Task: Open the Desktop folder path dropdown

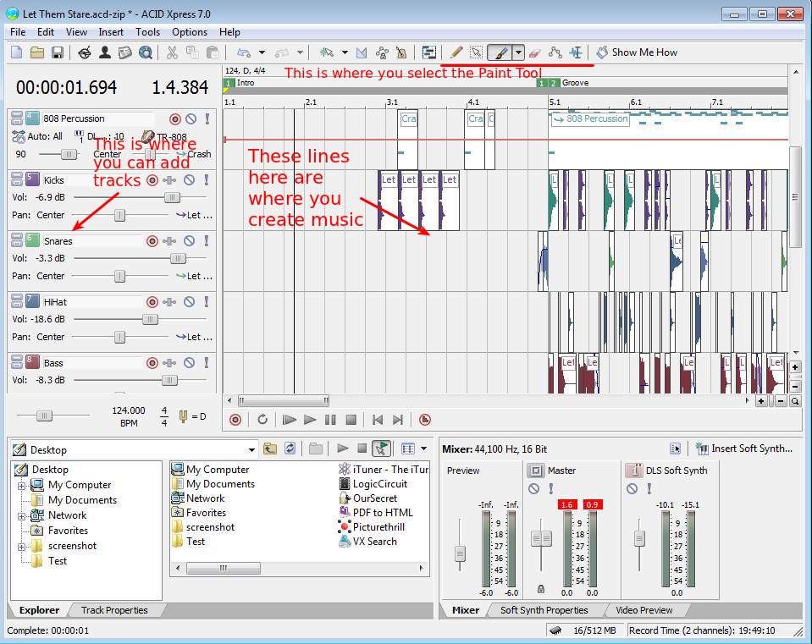Action: pos(251,449)
